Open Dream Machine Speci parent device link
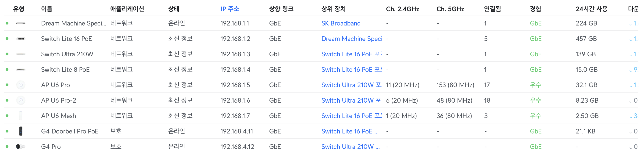The width and height of the screenshot is (644, 158). click(x=352, y=39)
